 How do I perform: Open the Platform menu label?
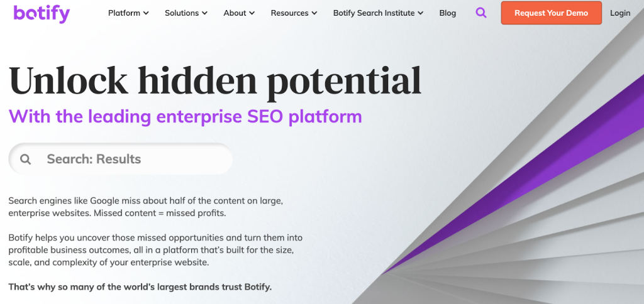coord(124,13)
